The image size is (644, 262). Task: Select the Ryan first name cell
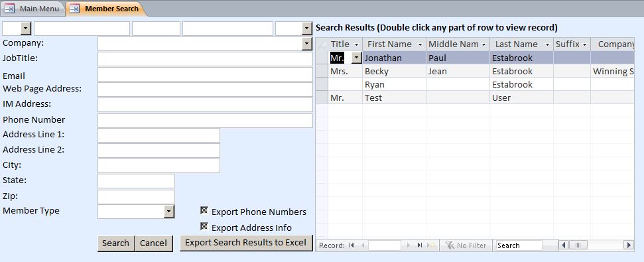pyautogui.click(x=394, y=84)
